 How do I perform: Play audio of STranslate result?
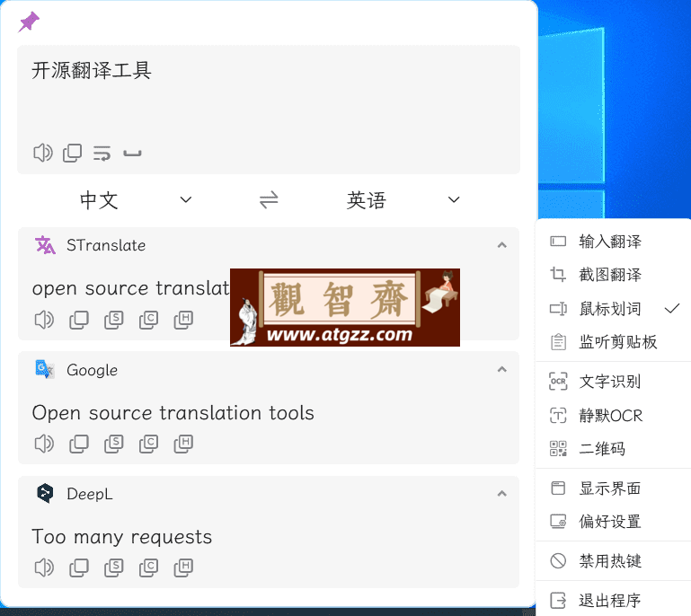(44, 320)
